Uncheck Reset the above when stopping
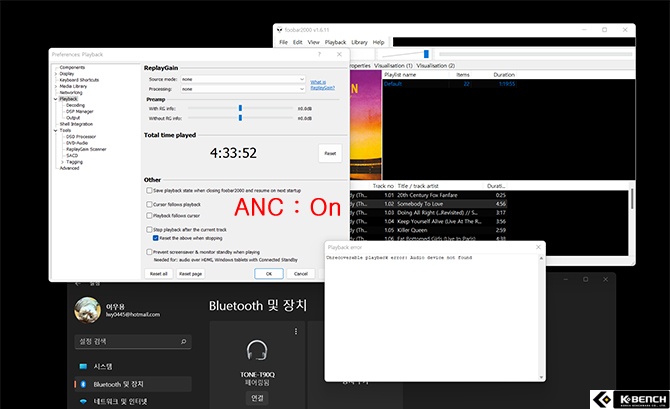 156,238
